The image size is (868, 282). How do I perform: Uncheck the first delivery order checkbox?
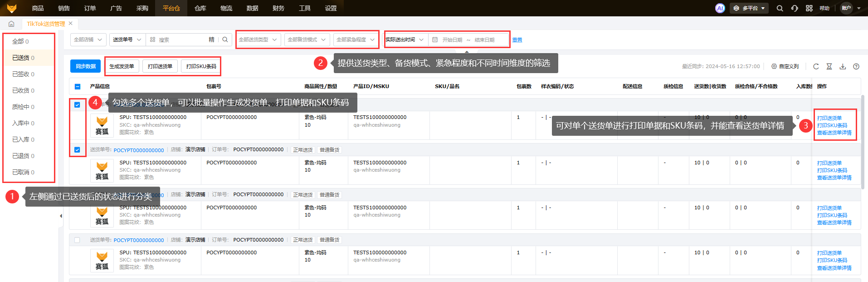point(77,105)
